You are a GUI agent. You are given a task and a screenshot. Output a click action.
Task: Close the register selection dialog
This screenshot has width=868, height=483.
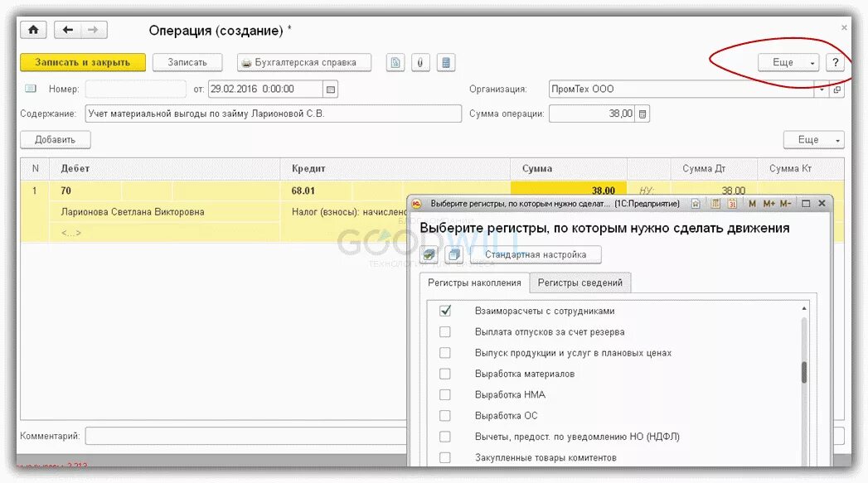822,204
